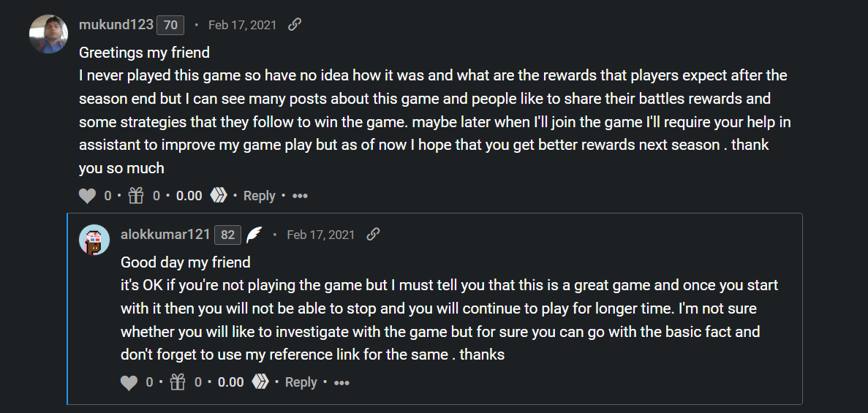Click the reputation badge 82 next to alokkumar121
Image resolution: width=868 pixels, height=413 pixels.
[227, 235]
